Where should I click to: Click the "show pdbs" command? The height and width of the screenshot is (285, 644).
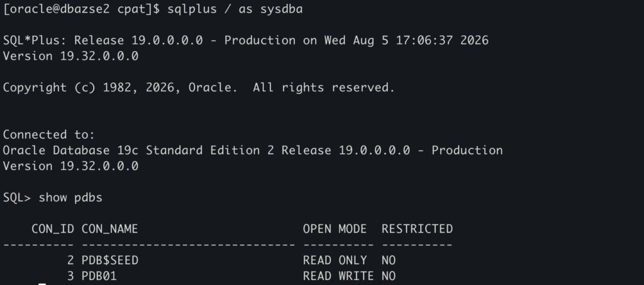coord(70,198)
